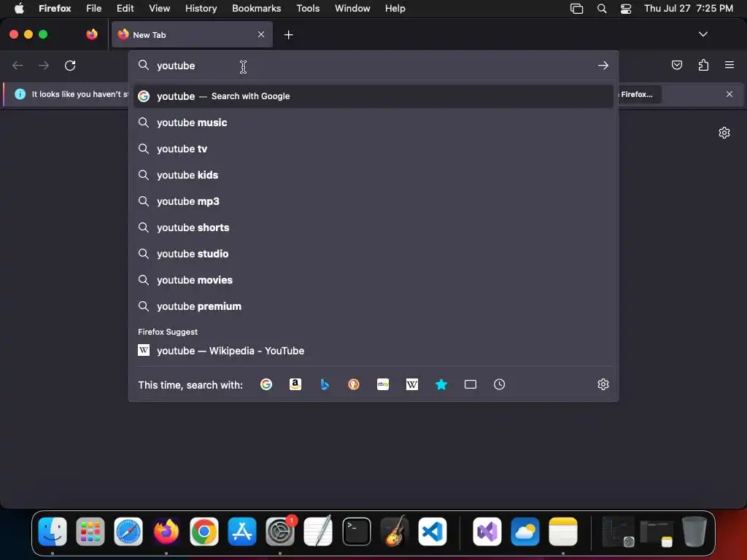Open the Bookmarks menu

(256, 8)
